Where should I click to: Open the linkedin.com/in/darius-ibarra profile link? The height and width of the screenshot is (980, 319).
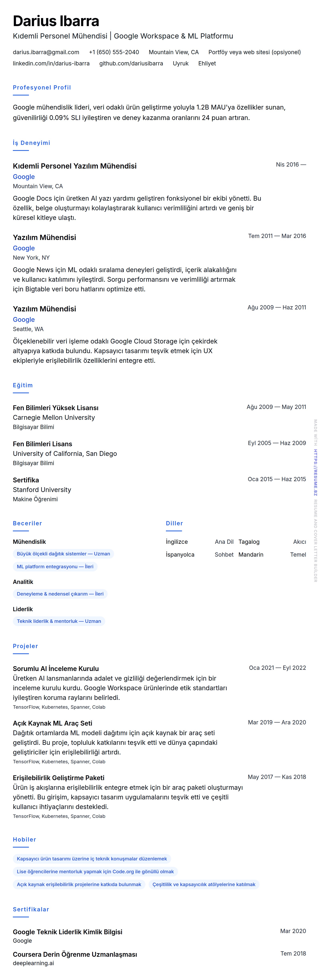point(51,64)
